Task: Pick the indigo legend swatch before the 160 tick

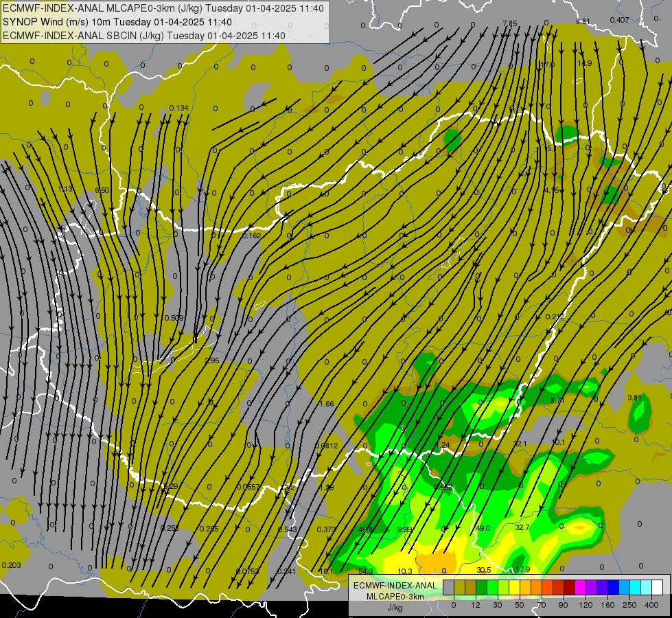Action: [x=603, y=587]
